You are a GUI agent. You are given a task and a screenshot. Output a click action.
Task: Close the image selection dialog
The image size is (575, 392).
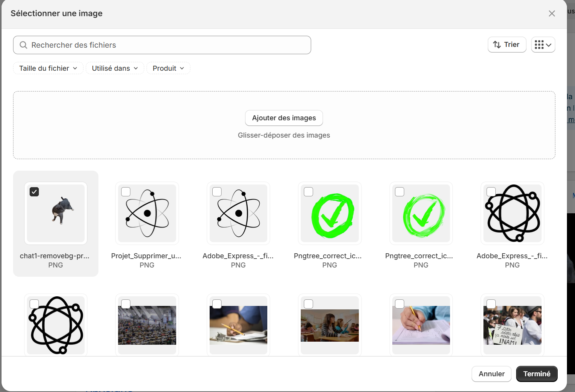(x=552, y=13)
